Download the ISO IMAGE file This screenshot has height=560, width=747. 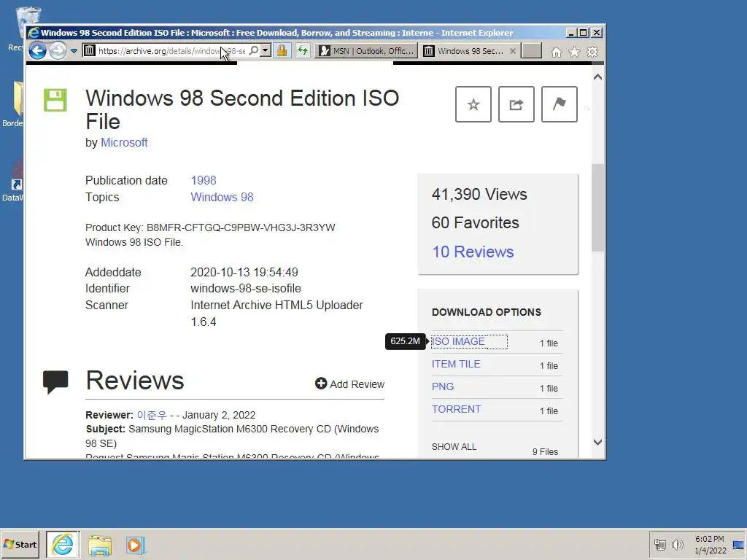tap(458, 341)
